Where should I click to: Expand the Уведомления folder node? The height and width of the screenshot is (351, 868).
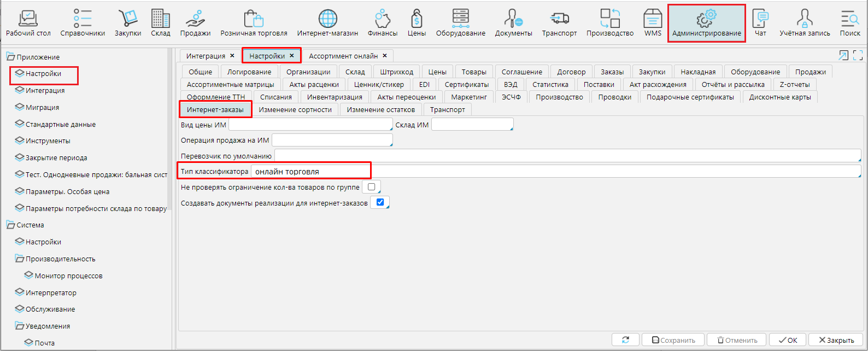[x=20, y=326]
